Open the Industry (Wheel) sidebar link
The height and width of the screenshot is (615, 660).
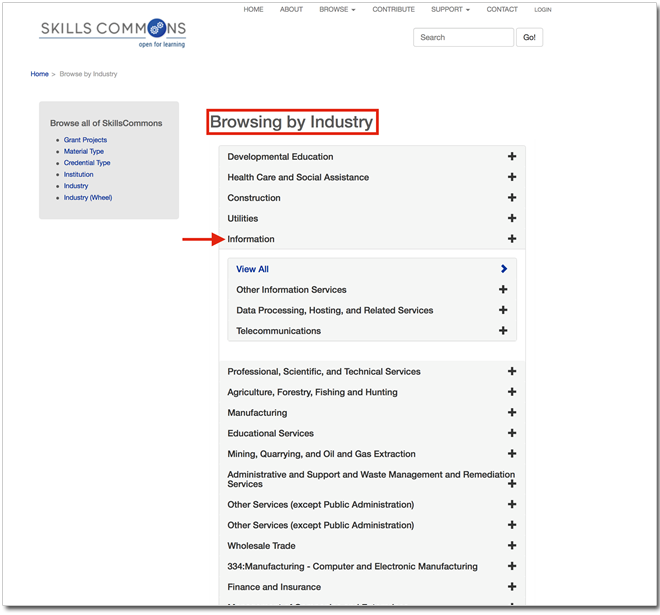pyautogui.click(x=88, y=198)
